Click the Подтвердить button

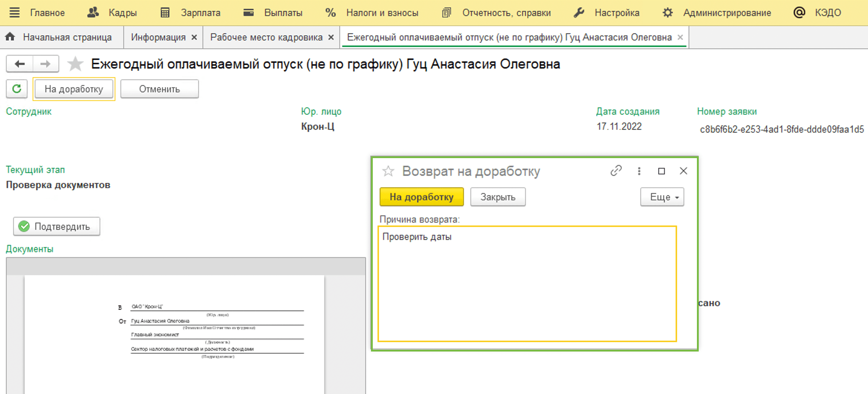coord(57,227)
